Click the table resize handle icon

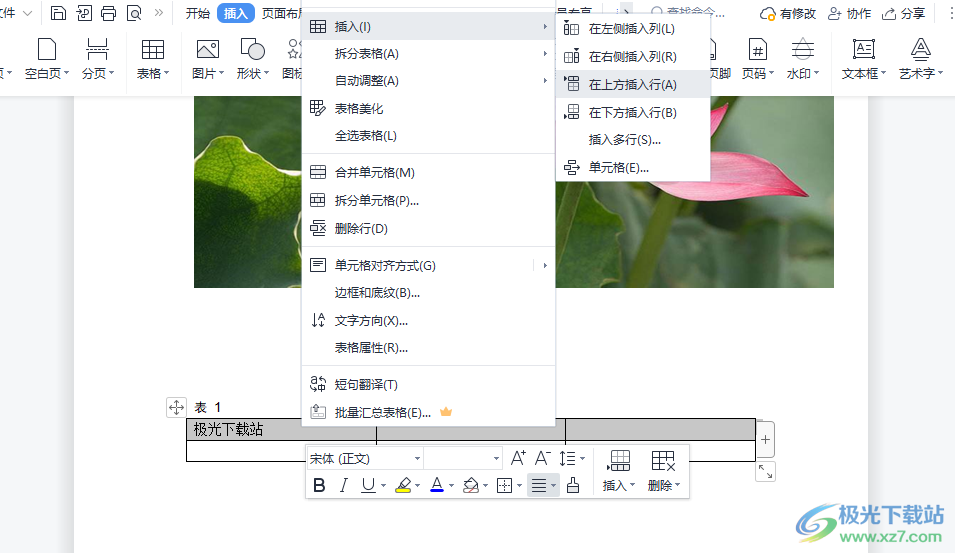pyautogui.click(x=766, y=471)
